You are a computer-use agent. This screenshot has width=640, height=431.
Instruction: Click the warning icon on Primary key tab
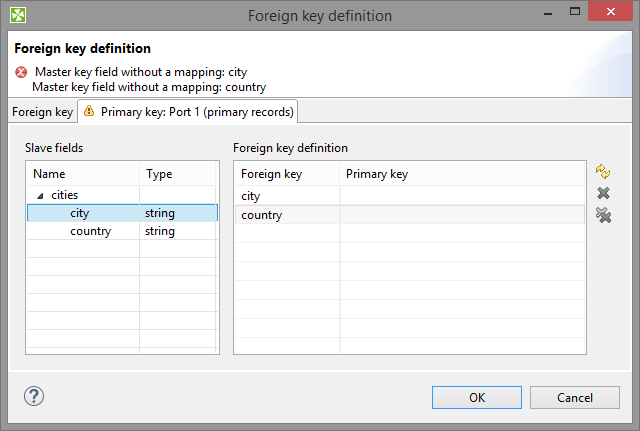89,112
